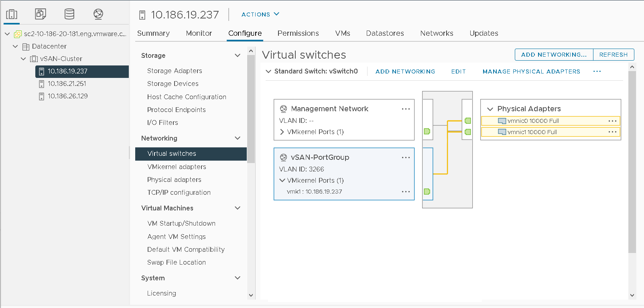Screen dimensions: 644x308
Task: Switch to the Permissions tab
Action: coord(298,33)
